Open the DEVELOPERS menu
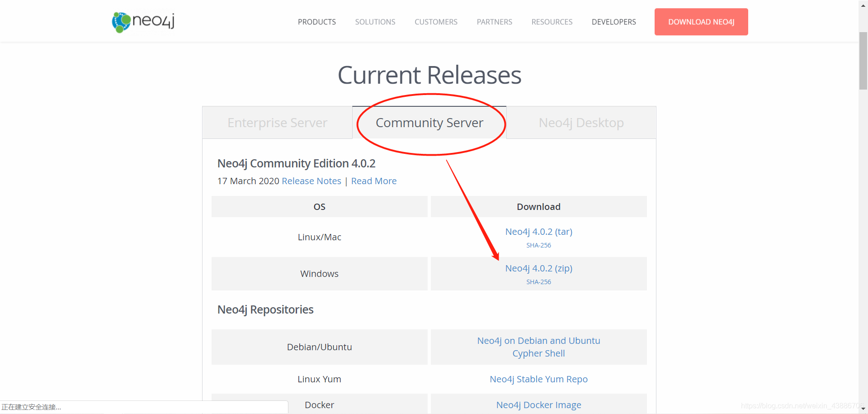 [x=613, y=22]
